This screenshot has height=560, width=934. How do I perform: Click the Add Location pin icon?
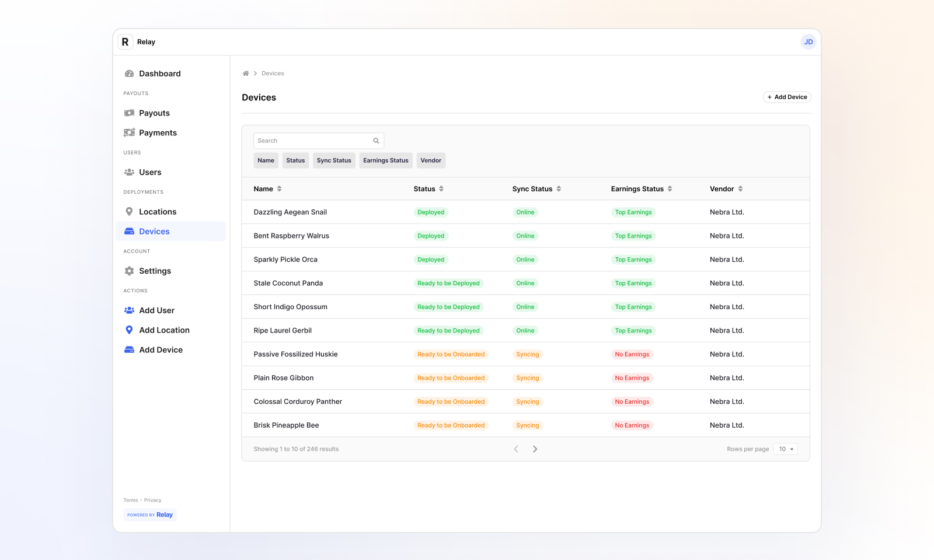point(129,330)
